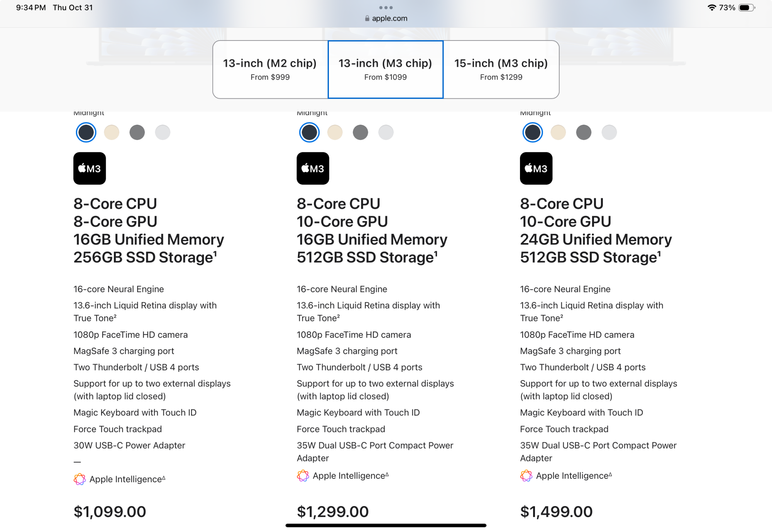Tap the Wi-Fi status icon
The width and height of the screenshot is (772, 532).
(x=711, y=8)
